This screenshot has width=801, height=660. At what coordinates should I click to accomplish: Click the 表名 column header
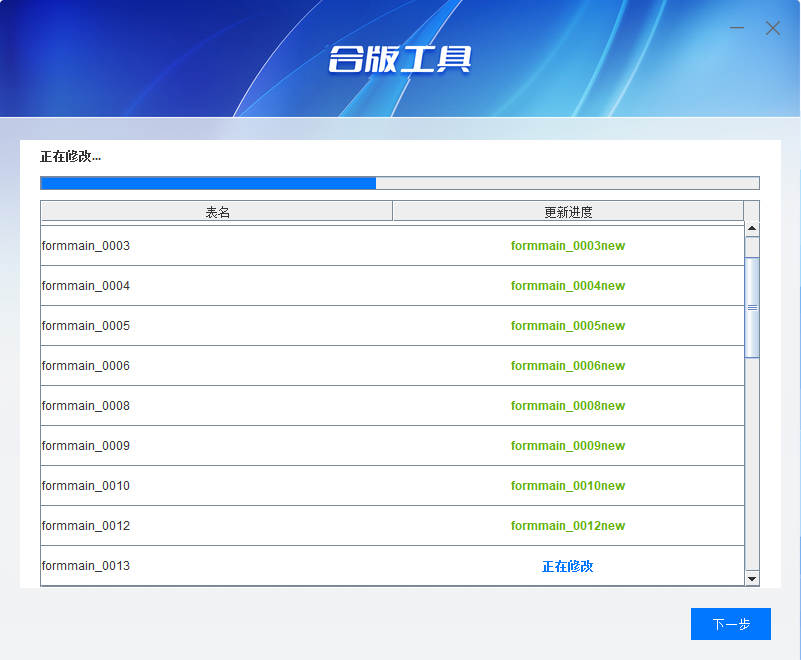217,212
